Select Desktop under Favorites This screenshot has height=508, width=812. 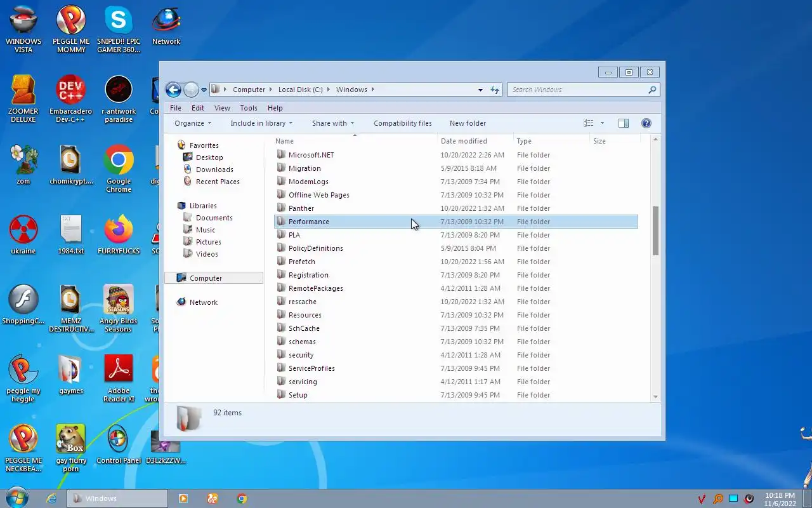(x=209, y=157)
